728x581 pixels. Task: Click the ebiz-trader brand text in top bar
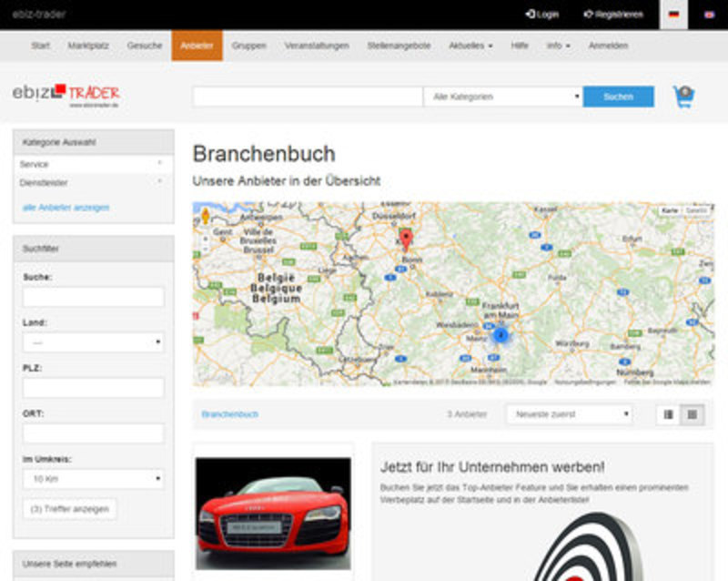(39, 15)
